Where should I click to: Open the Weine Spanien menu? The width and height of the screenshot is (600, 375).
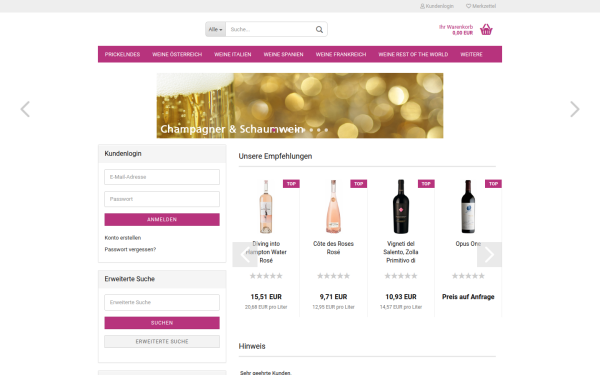(284, 54)
